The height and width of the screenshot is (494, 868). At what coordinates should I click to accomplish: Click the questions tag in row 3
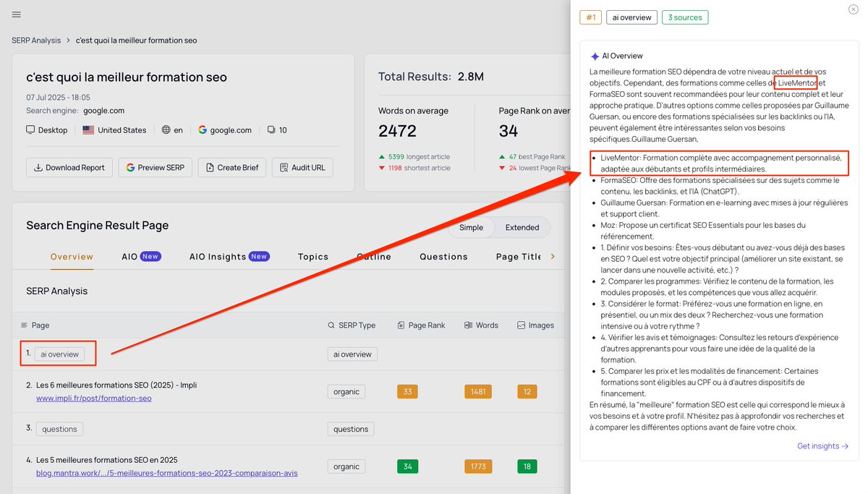point(59,429)
